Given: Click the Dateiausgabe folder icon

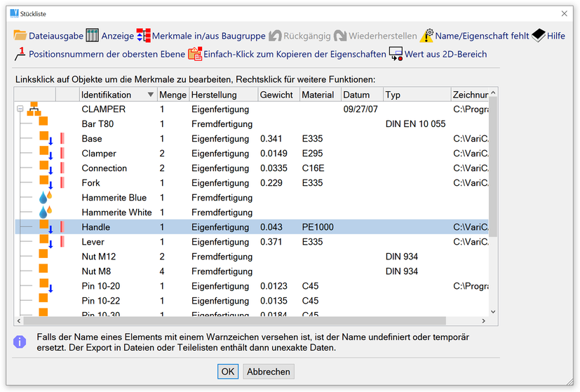Looking at the screenshot, I should (x=20, y=36).
